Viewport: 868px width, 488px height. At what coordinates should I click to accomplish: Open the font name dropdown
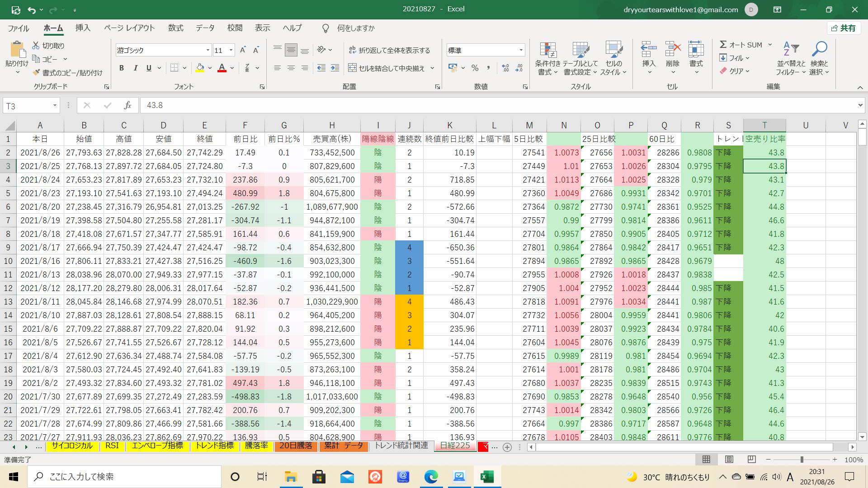[208, 50]
